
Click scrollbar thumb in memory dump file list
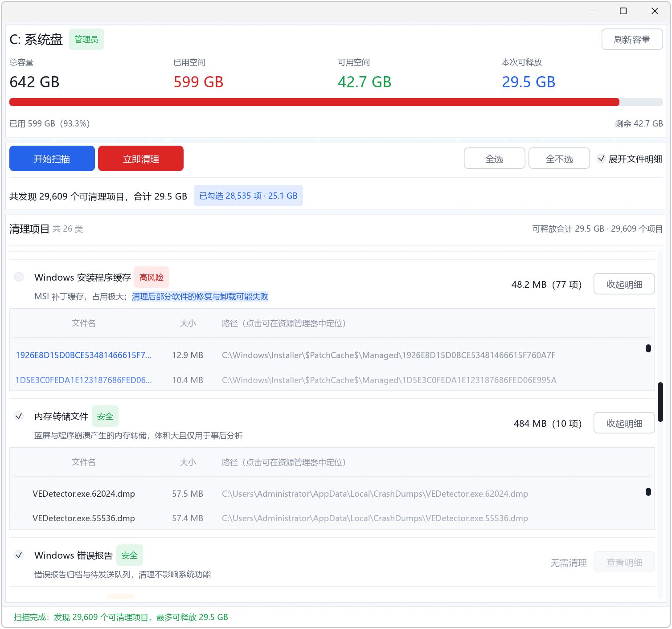click(648, 492)
